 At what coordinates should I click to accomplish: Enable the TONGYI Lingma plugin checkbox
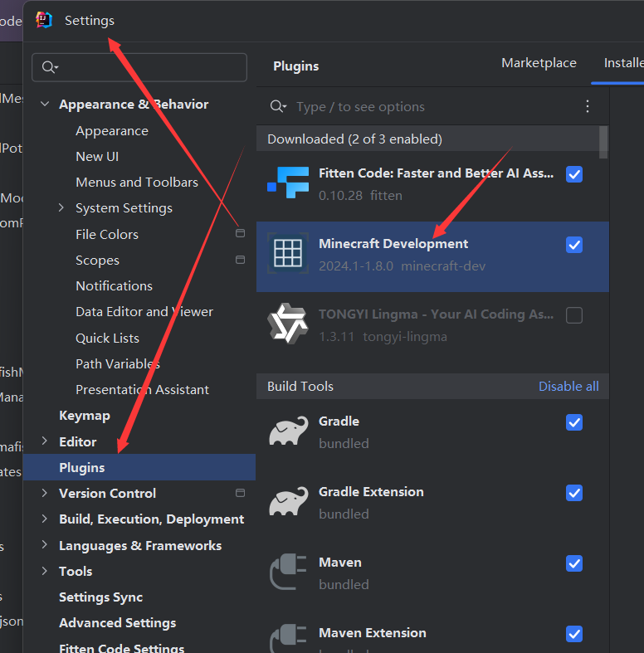[574, 315]
